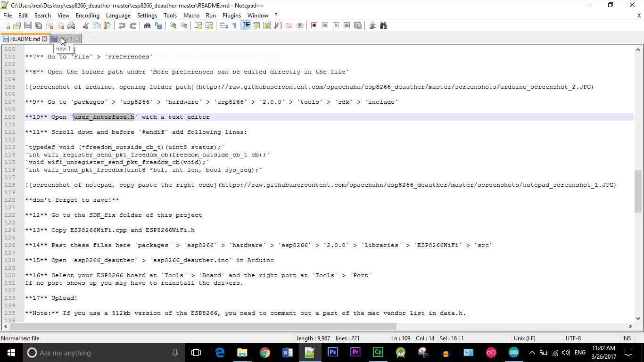The image size is (644, 362).
Task: Enable synchronized vertical scrolling
Action: [198, 25]
